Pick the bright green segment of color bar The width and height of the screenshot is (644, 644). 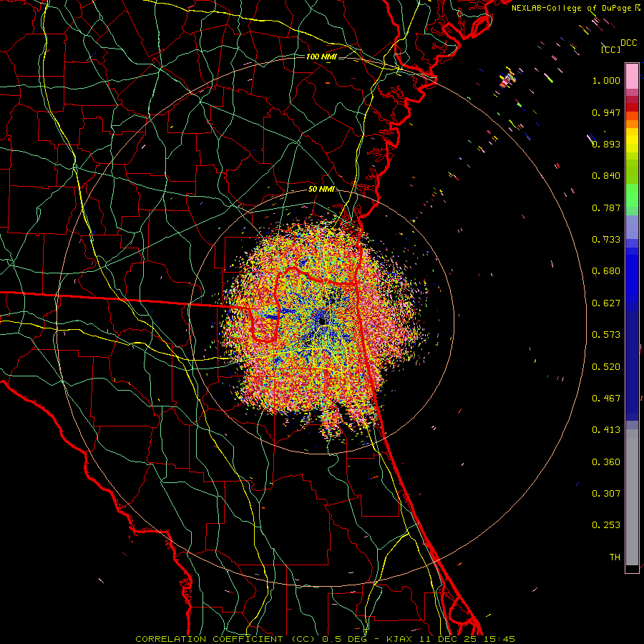point(632,195)
